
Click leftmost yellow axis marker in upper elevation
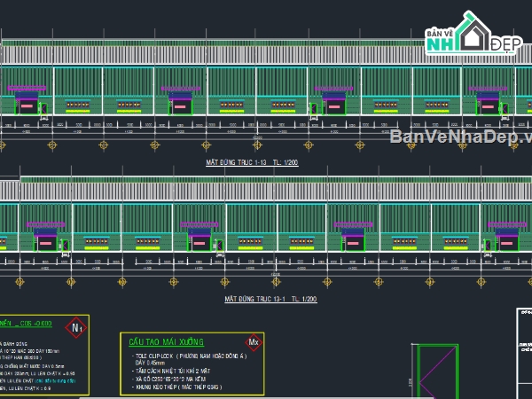(3, 145)
